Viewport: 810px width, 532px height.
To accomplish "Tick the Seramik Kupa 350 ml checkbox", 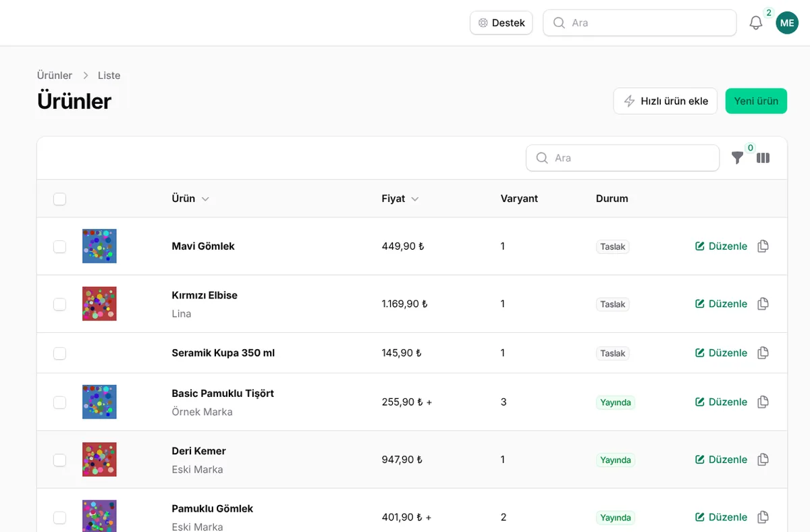I will click(59, 353).
